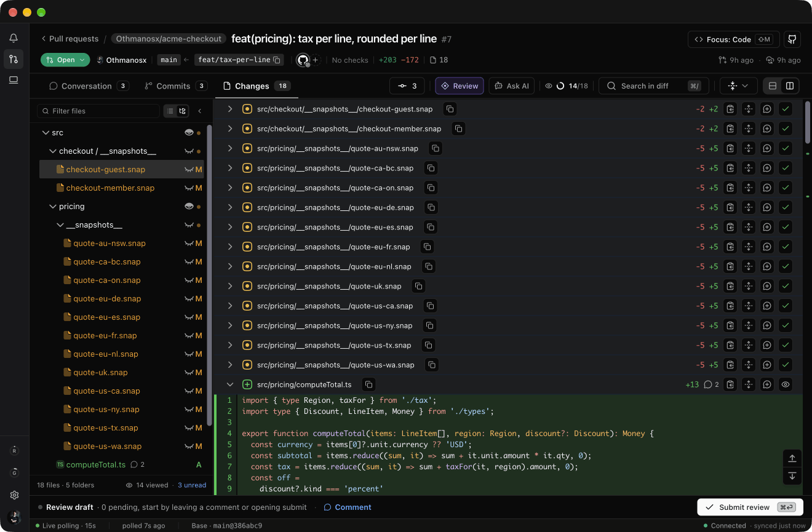Jump to top with the up-arrow button
Image resolution: width=812 pixels, height=532 pixels.
click(x=792, y=458)
